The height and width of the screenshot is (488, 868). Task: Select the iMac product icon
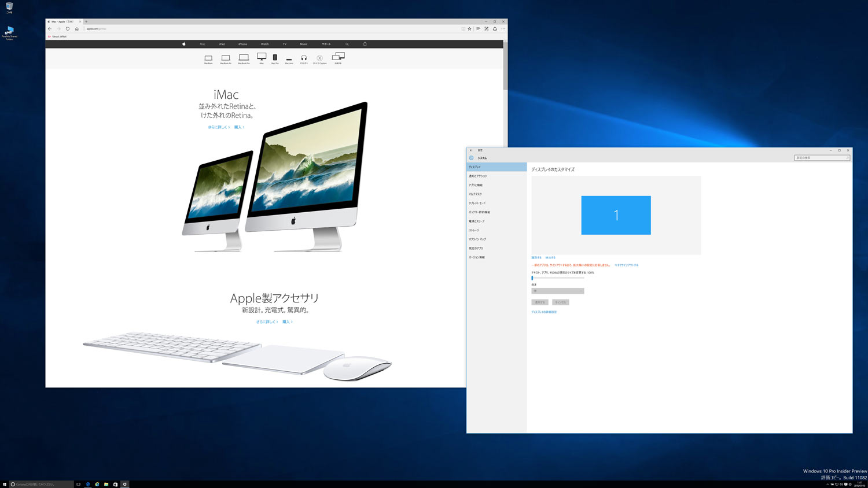tap(262, 58)
